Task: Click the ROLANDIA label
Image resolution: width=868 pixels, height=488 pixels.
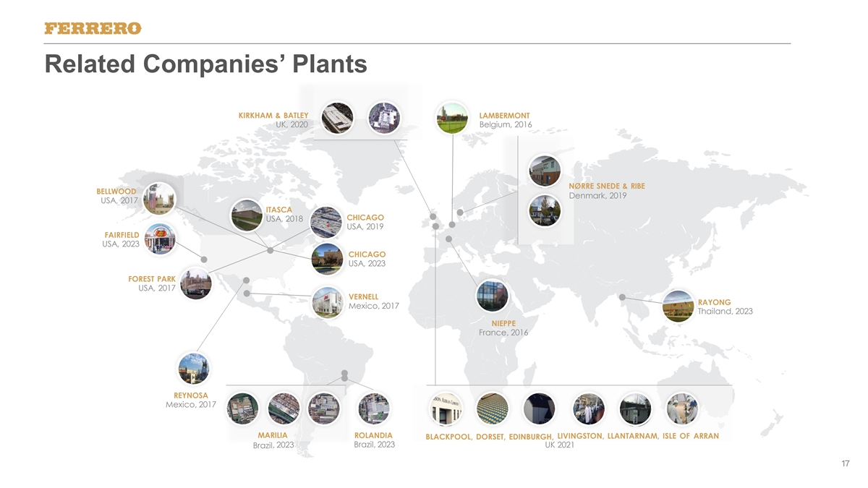Action: point(374,435)
